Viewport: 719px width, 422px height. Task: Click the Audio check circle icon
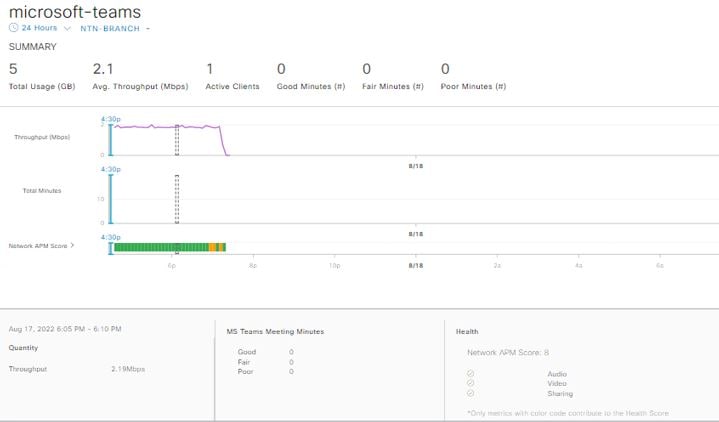point(470,374)
